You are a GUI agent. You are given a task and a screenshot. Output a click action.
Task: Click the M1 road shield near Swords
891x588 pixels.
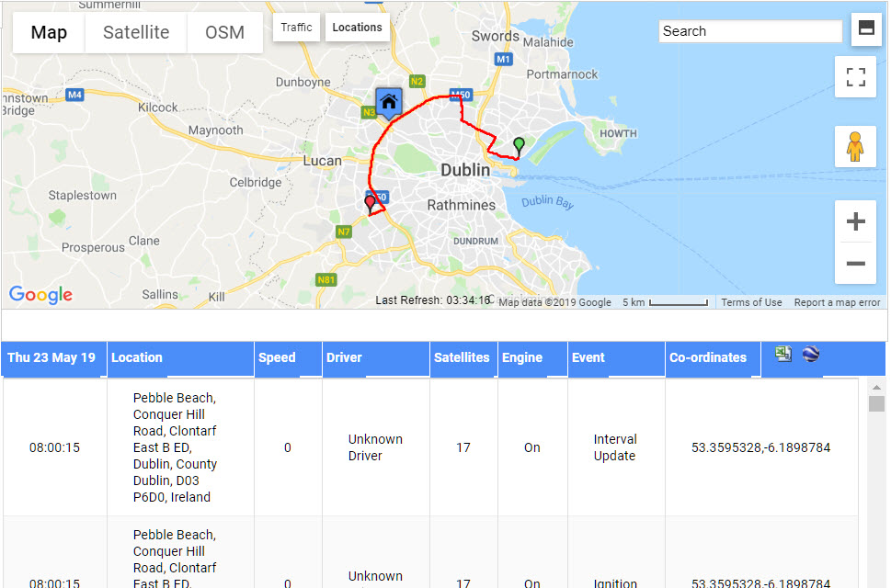504,59
